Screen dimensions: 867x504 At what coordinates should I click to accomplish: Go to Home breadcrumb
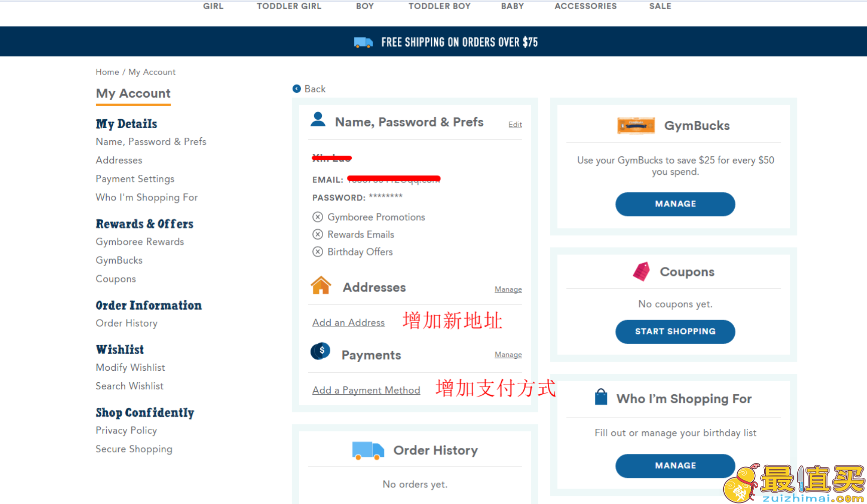coord(107,72)
